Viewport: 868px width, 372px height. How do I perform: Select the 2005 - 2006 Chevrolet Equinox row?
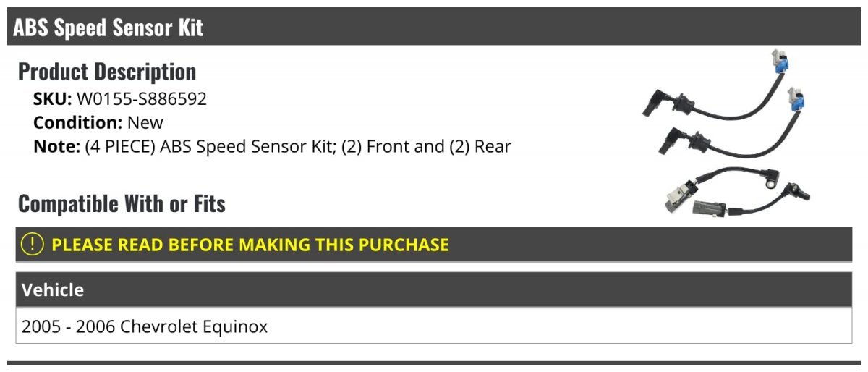click(x=434, y=326)
